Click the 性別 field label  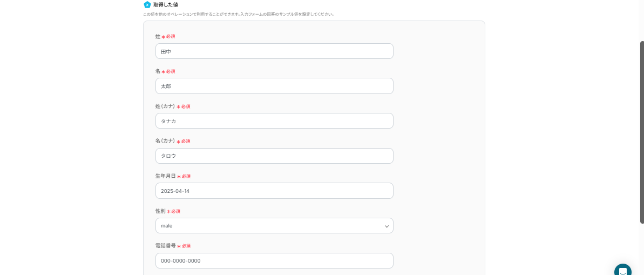[x=160, y=211]
